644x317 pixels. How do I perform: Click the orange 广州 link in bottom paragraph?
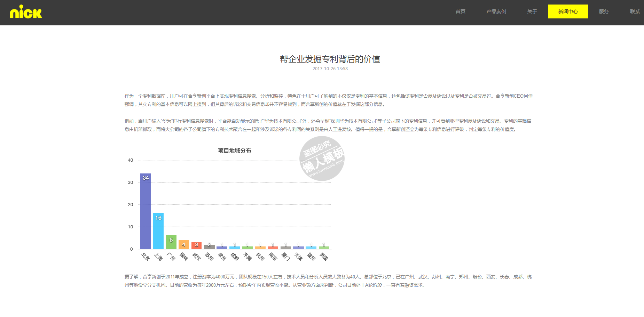(409, 277)
